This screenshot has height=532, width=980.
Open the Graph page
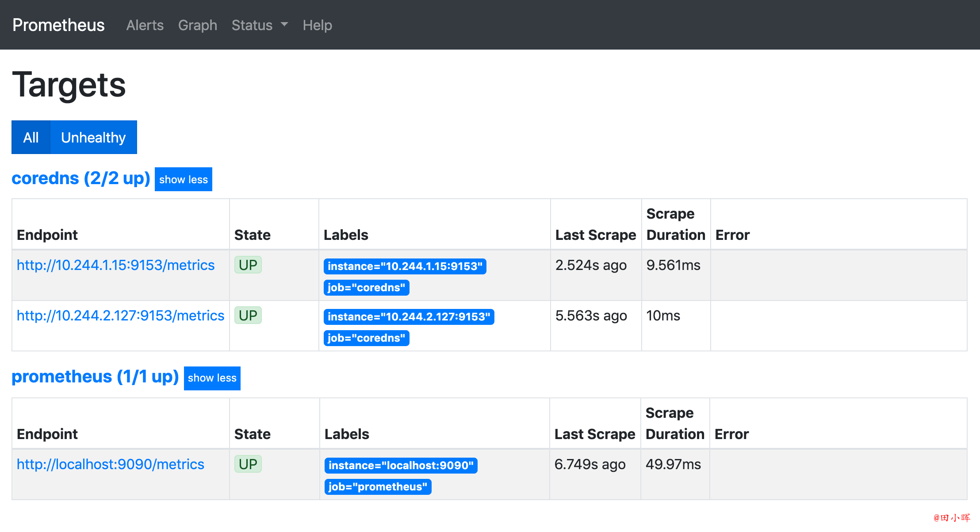[x=198, y=25]
